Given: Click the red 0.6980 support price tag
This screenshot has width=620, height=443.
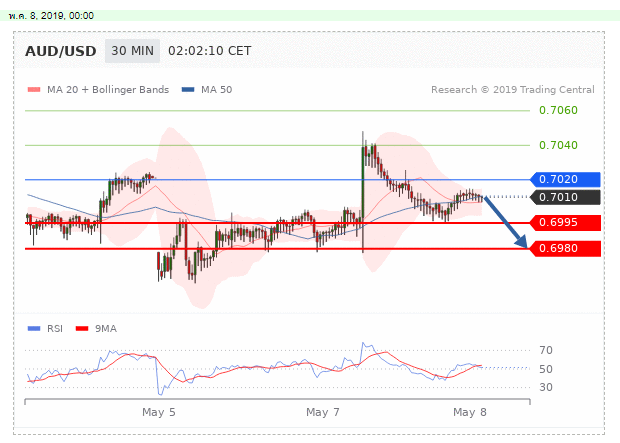Looking at the screenshot, I should pos(565,249).
